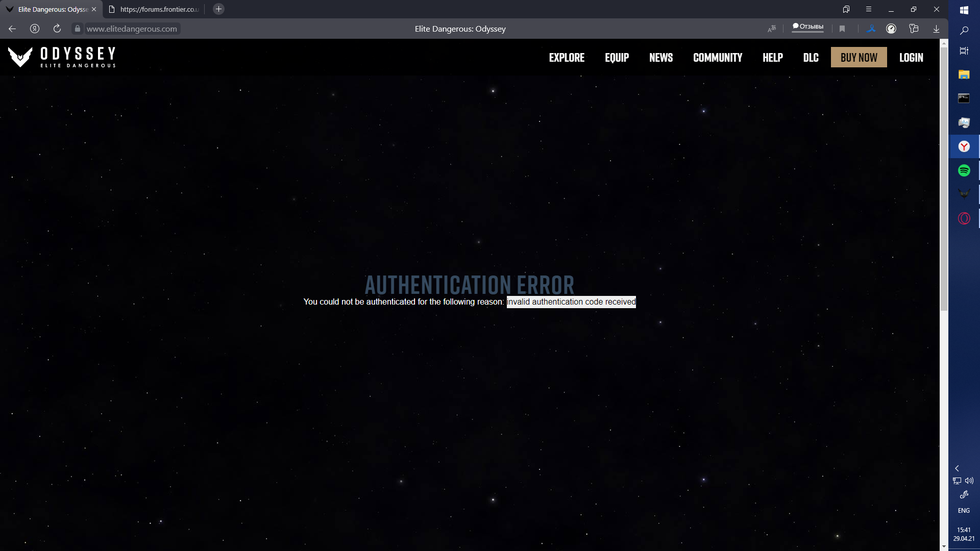Click the BUY NOW button
This screenshot has width=980, height=551.
pos(859,57)
